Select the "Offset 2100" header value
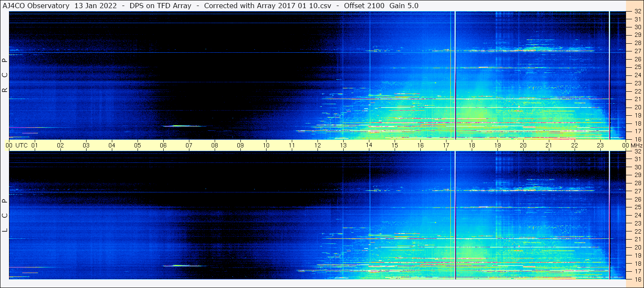This screenshot has height=288, width=644. coord(364,6)
